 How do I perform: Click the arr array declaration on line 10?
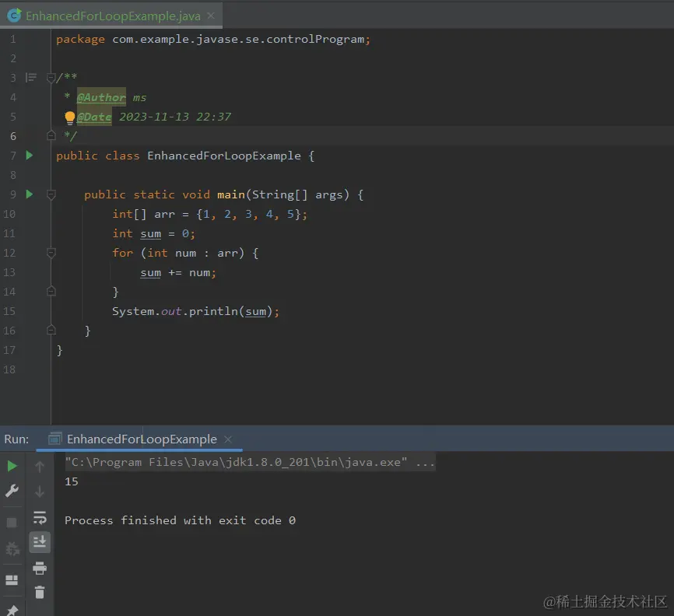[x=165, y=214]
